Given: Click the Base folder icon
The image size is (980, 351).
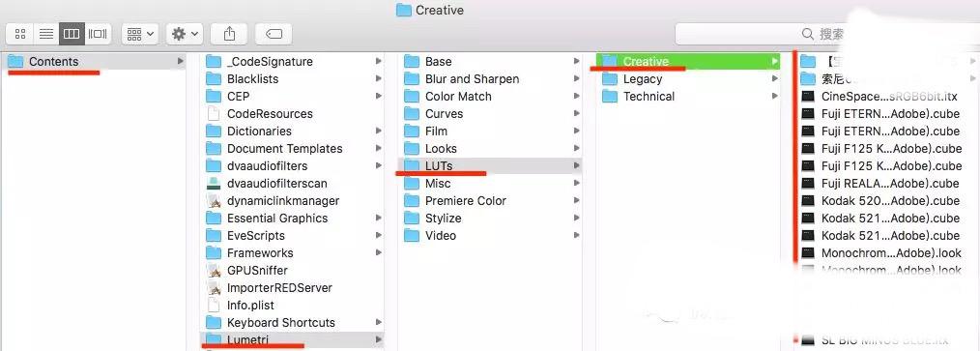Looking at the screenshot, I should (412, 61).
